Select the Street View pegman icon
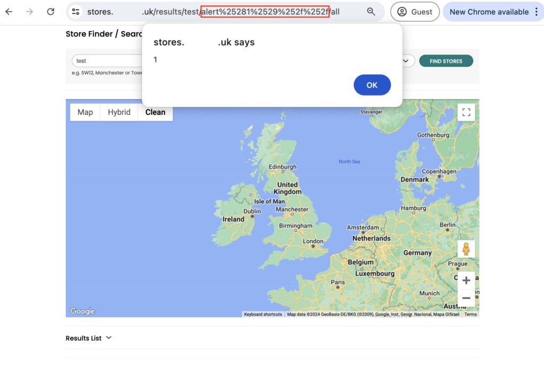 coord(466,249)
